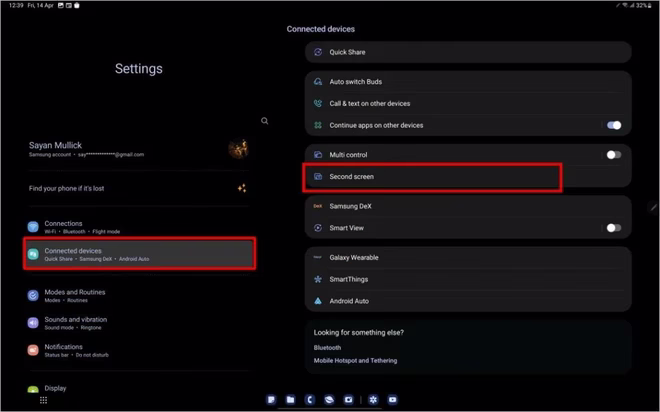
Task: Go to Mobile Hotspot and Tethering link
Action: coord(355,361)
